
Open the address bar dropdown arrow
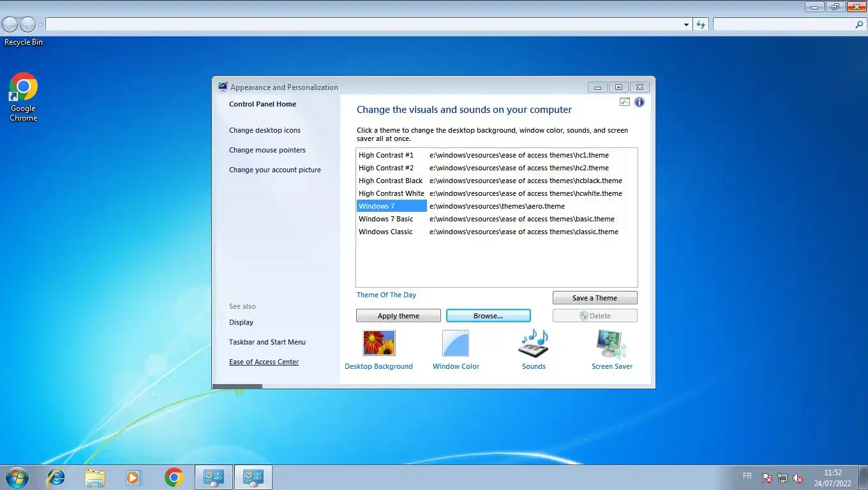(686, 25)
